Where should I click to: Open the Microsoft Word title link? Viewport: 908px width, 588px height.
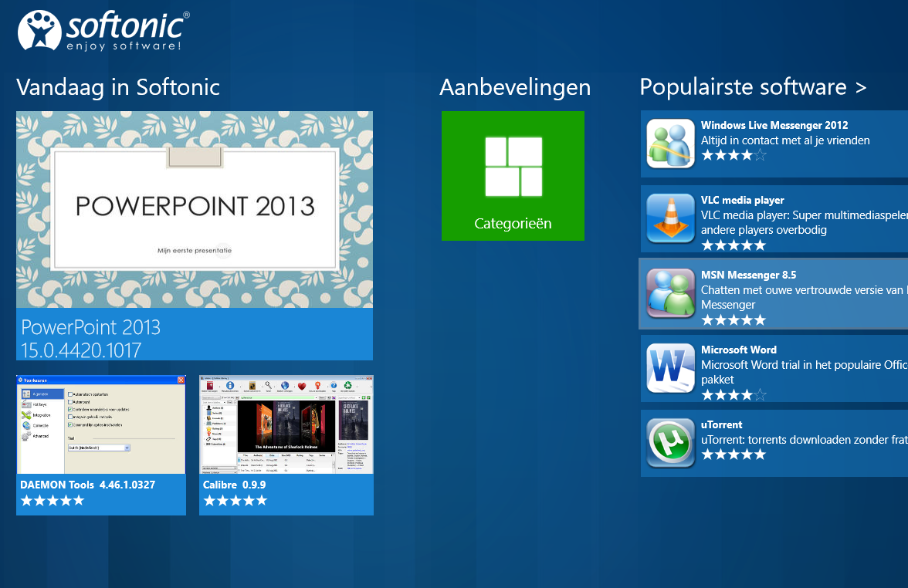[738, 350]
